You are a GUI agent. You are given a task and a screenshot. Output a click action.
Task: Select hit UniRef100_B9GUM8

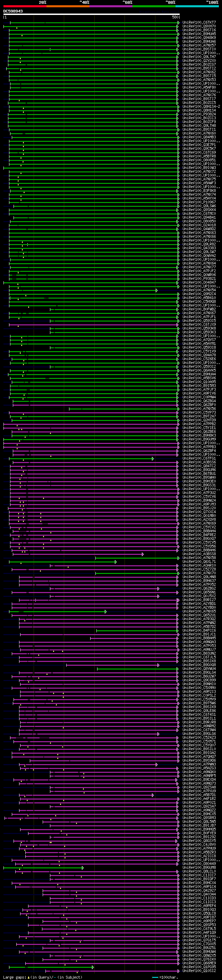click(x=199, y=868)
